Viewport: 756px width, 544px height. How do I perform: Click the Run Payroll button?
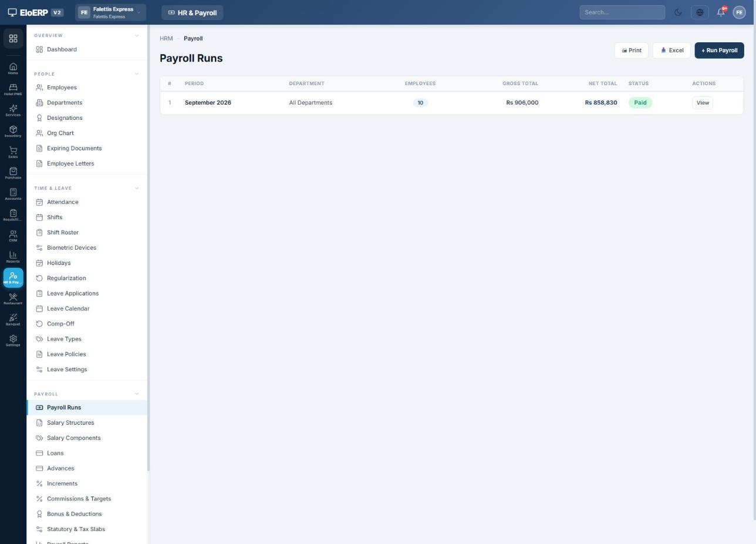pos(719,51)
